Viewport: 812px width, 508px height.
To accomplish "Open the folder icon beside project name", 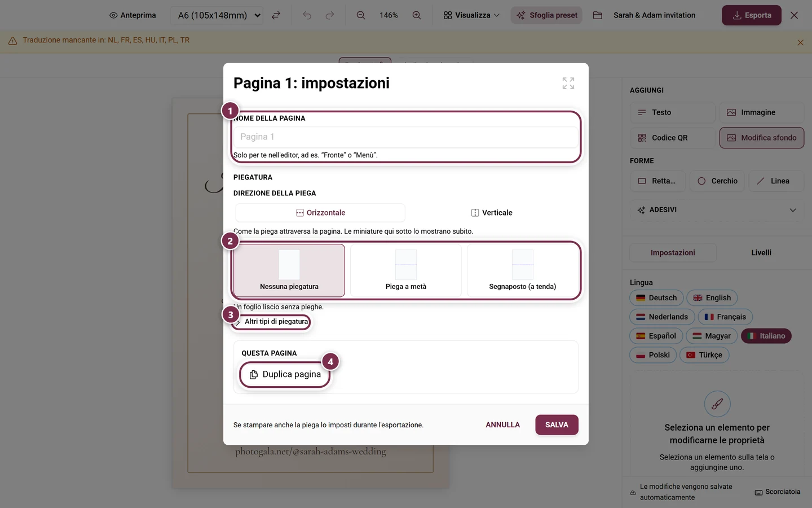I will [x=598, y=15].
